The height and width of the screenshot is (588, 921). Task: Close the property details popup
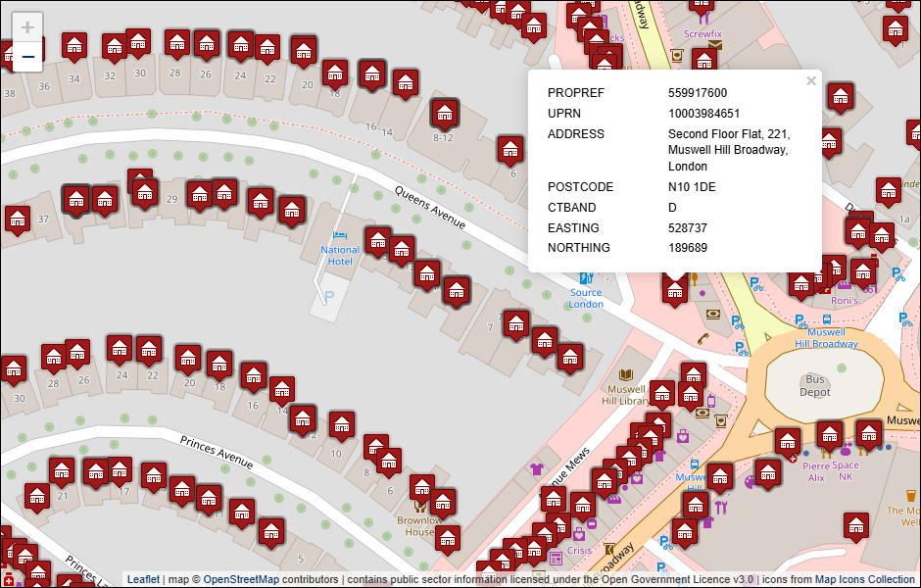pyautogui.click(x=810, y=81)
